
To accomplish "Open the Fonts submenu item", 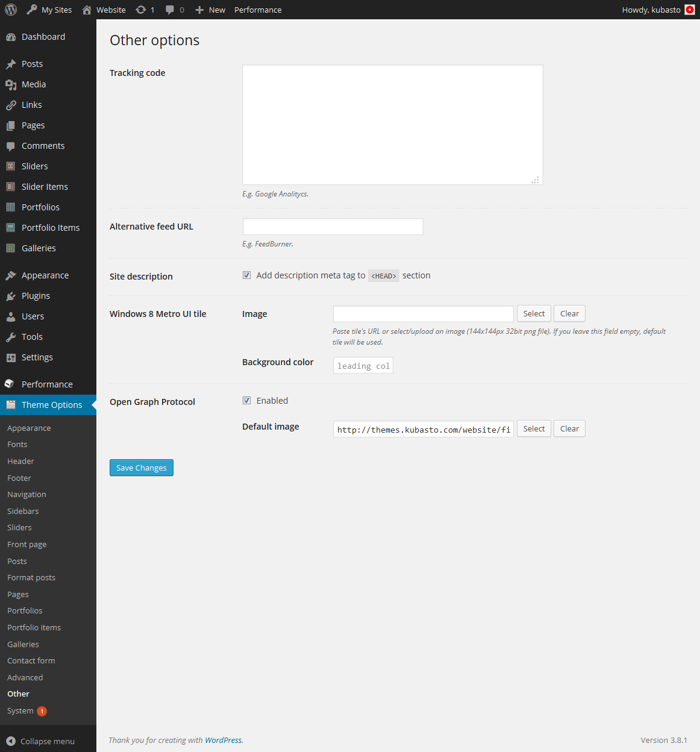I will tap(17, 445).
